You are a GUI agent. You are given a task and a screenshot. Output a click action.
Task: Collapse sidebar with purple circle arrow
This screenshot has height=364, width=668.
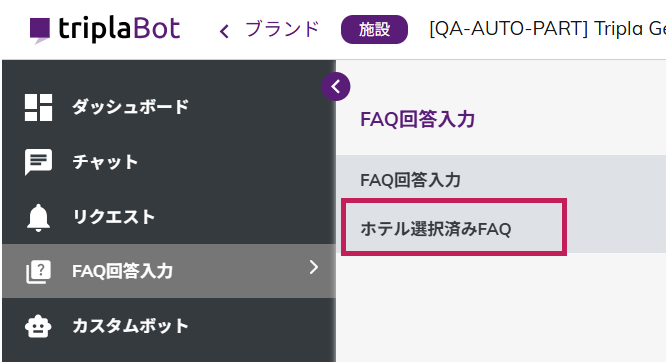336,87
